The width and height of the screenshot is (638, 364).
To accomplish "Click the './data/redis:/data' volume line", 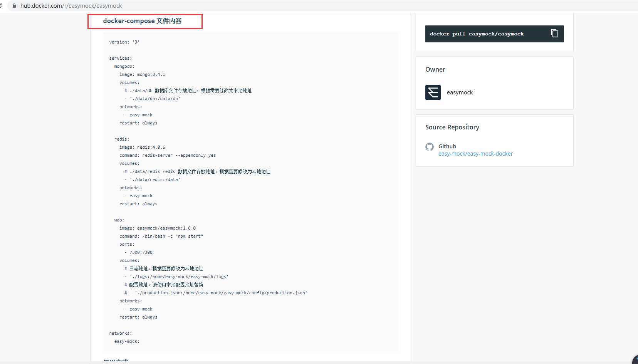I will pyautogui.click(x=152, y=179).
